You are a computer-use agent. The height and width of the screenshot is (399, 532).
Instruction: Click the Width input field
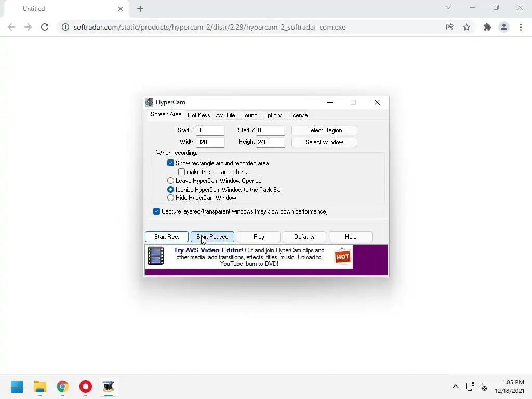point(210,142)
